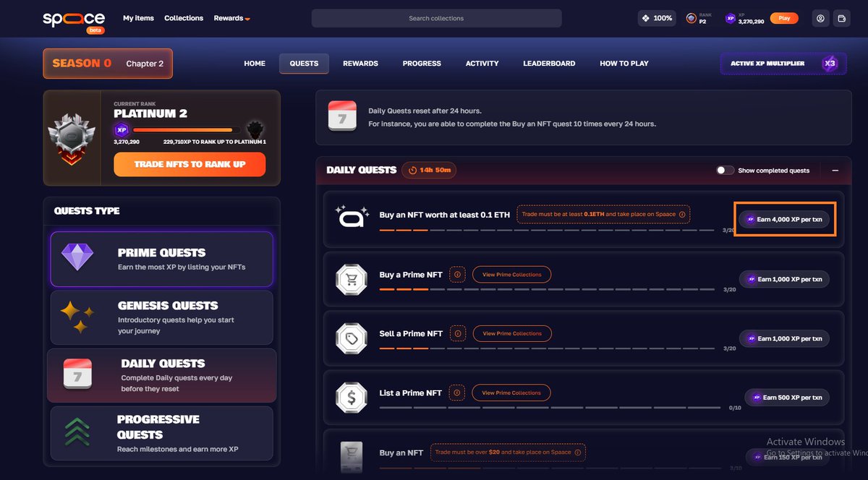868x480 pixels.
Task: Open the HOW TO PLAY tab
Action: point(624,64)
